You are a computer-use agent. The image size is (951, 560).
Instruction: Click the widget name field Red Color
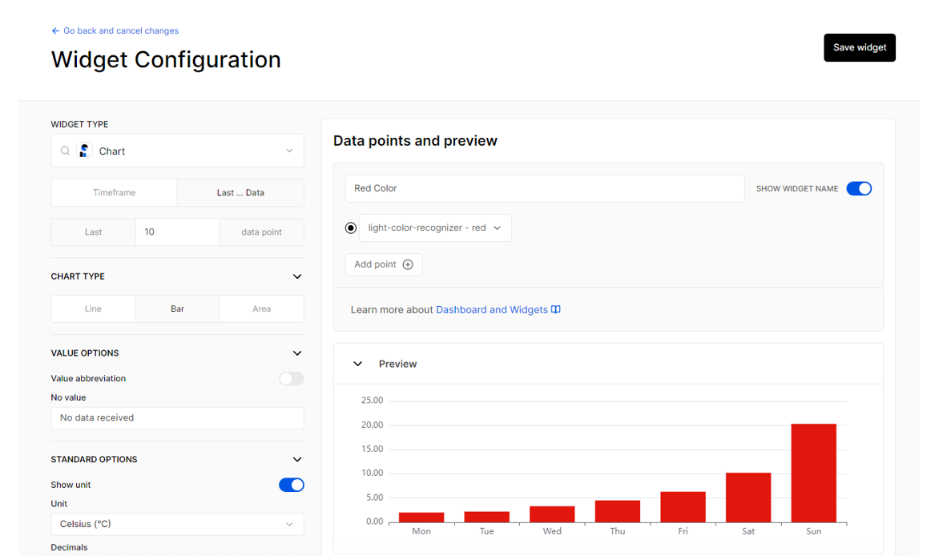click(545, 188)
